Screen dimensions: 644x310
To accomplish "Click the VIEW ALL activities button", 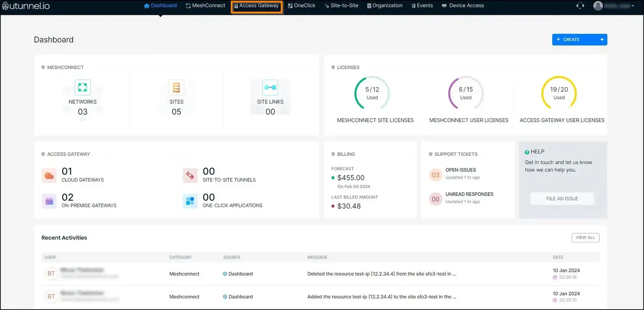I will (585, 238).
